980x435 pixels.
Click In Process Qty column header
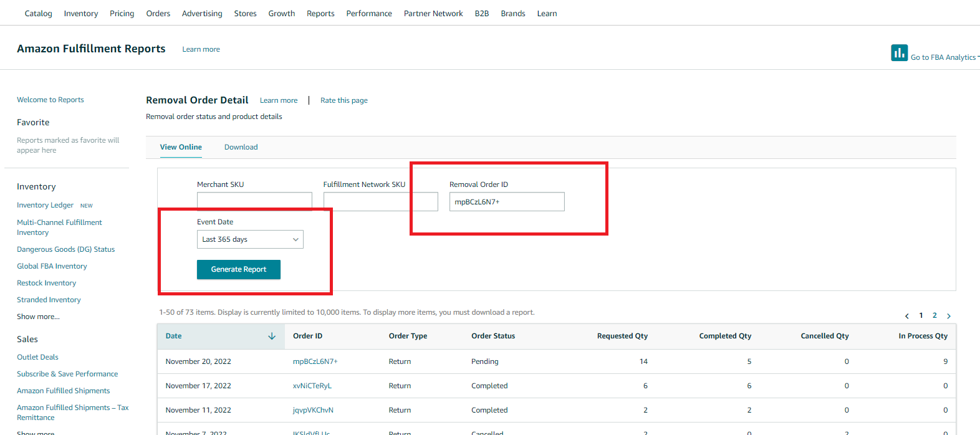point(923,336)
